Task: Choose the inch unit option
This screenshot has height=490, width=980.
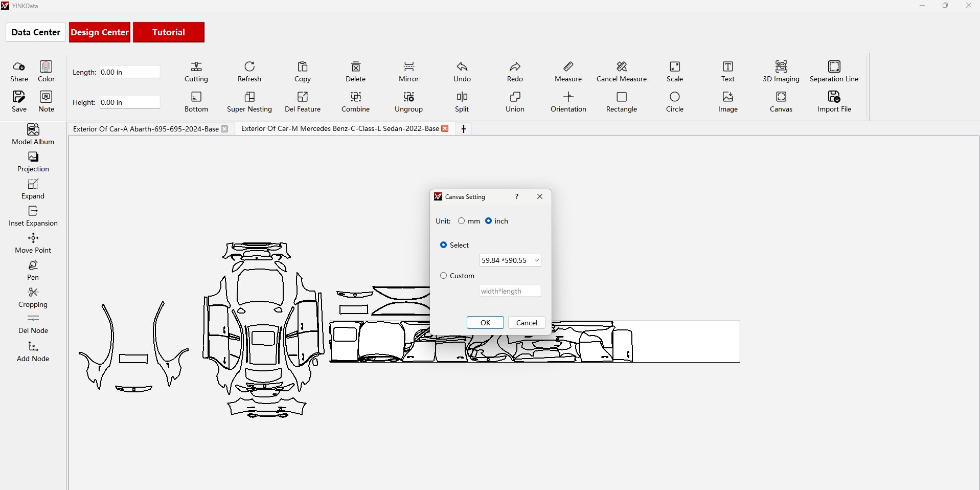Action: 489,221
